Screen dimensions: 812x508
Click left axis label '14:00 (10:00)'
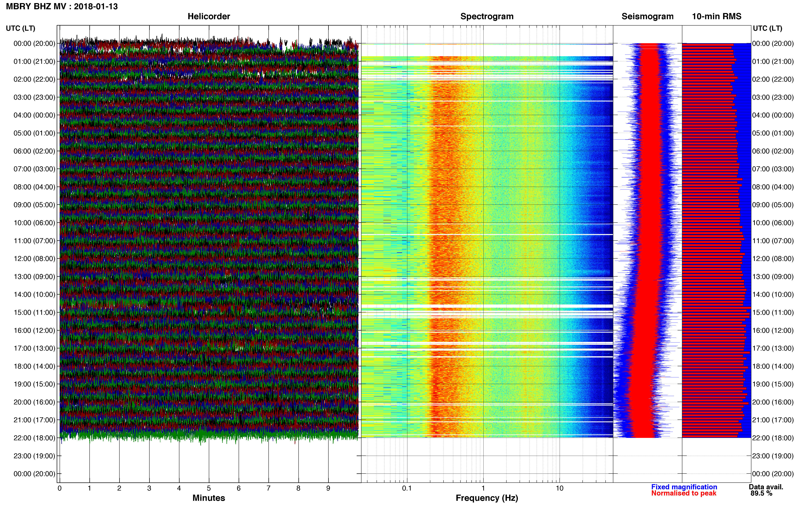[x=34, y=294]
